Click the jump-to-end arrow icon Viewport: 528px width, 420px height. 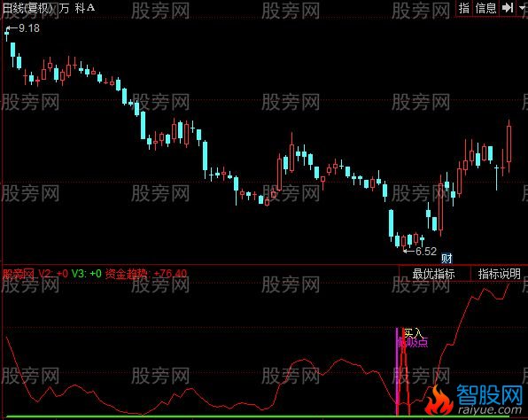tap(507, 7)
